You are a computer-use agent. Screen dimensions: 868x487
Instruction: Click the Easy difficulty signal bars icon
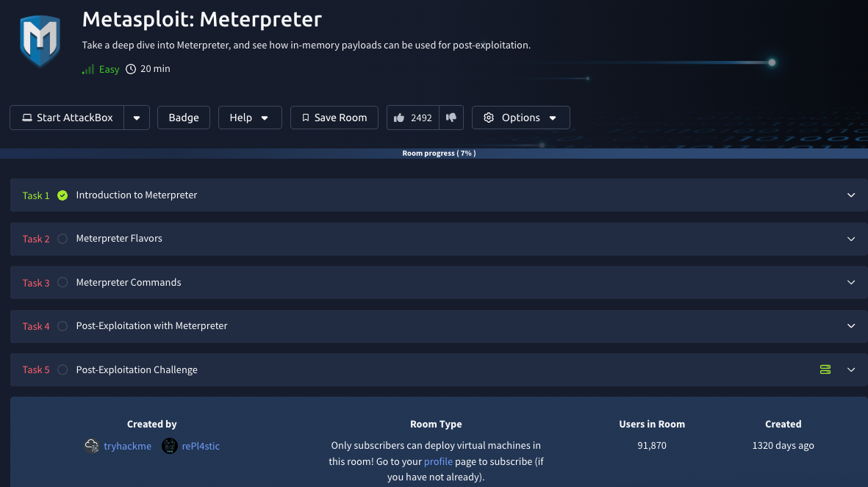point(87,68)
